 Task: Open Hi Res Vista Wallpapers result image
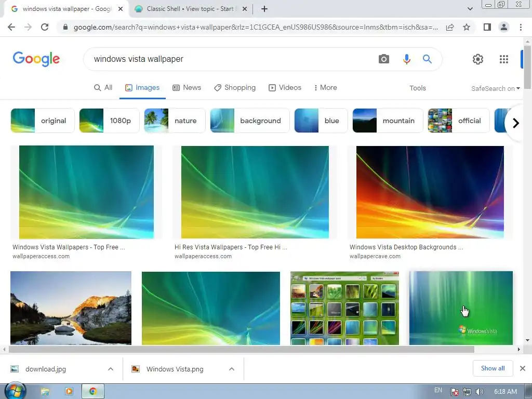tap(255, 192)
